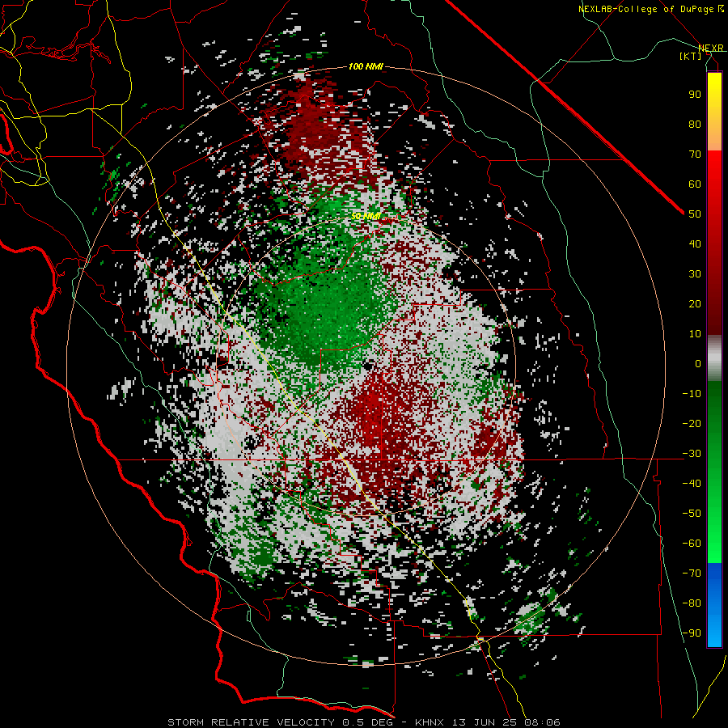Click the -20 value on the velocity scale
The height and width of the screenshot is (728, 728).
click(x=692, y=423)
